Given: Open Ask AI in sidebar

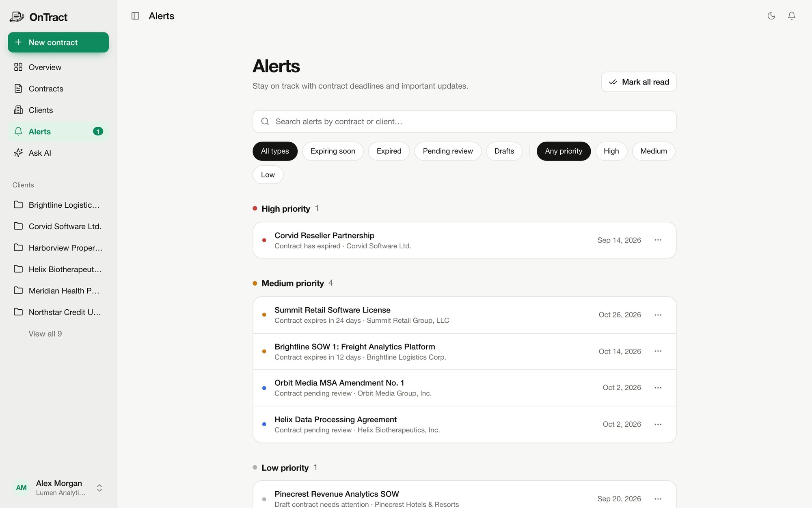Looking at the screenshot, I should (x=58, y=153).
